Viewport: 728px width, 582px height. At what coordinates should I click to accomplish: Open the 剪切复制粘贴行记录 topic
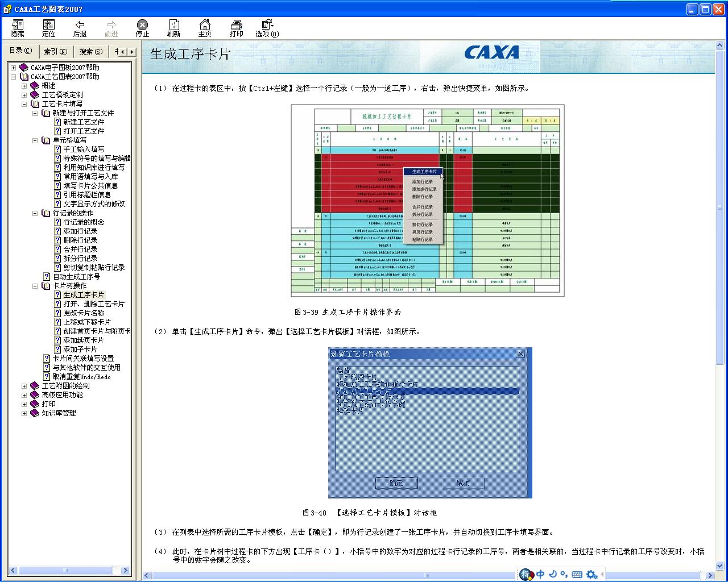coord(94,268)
